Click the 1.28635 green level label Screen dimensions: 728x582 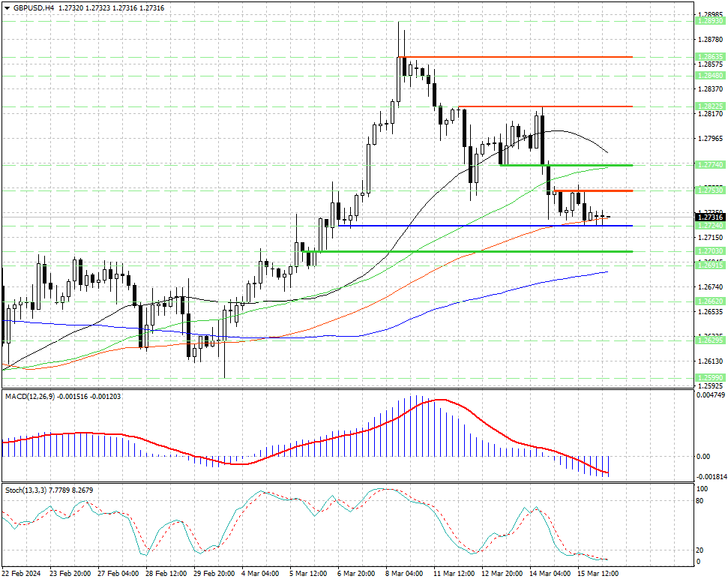click(710, 57)
